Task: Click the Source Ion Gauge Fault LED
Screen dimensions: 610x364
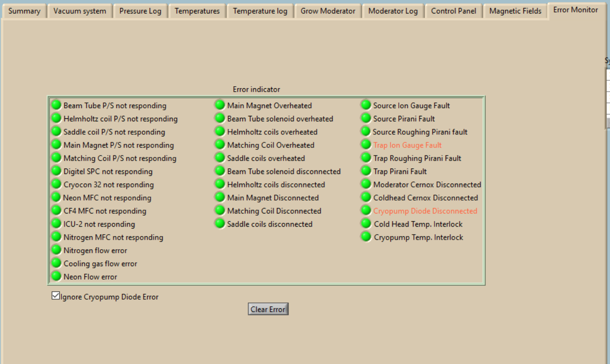Action: (x=366, y=105)
